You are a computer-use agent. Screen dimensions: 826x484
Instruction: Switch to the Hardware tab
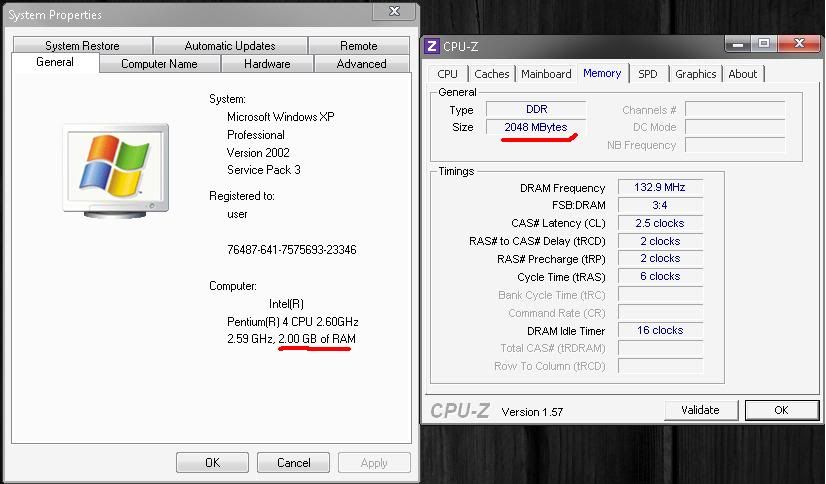pyautogui.click(x=267, y=64)
